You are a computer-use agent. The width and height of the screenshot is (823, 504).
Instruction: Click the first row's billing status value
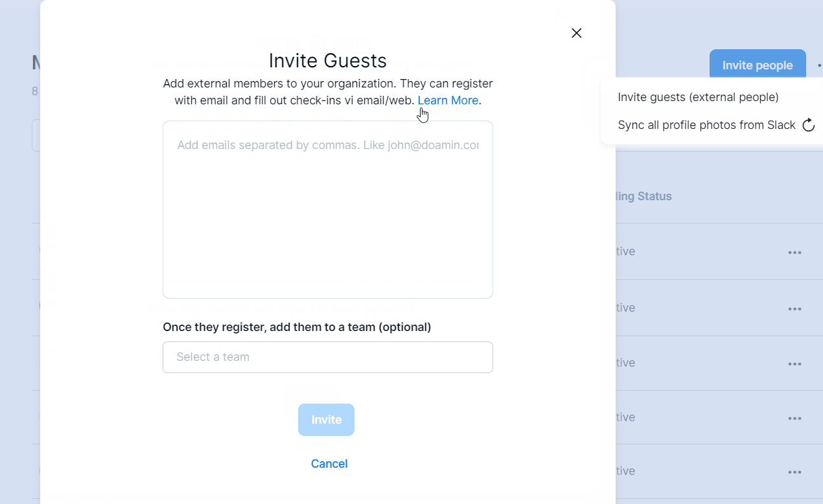(625, 251)
